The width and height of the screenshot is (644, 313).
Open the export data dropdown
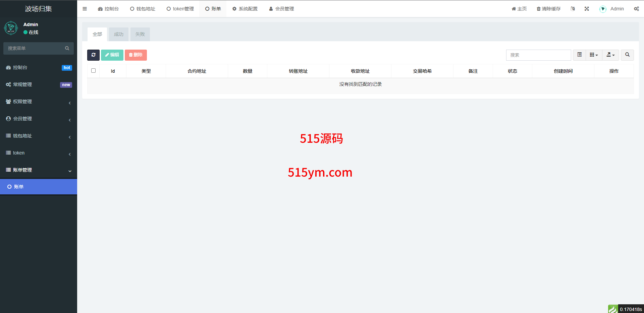pos(610,55)
